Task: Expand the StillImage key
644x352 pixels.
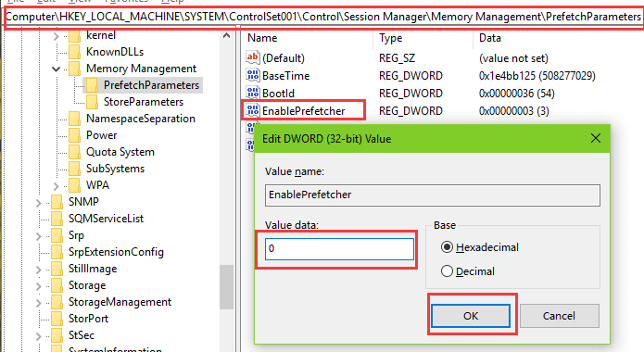Action: pyautogui.click(x=39, y=270)
